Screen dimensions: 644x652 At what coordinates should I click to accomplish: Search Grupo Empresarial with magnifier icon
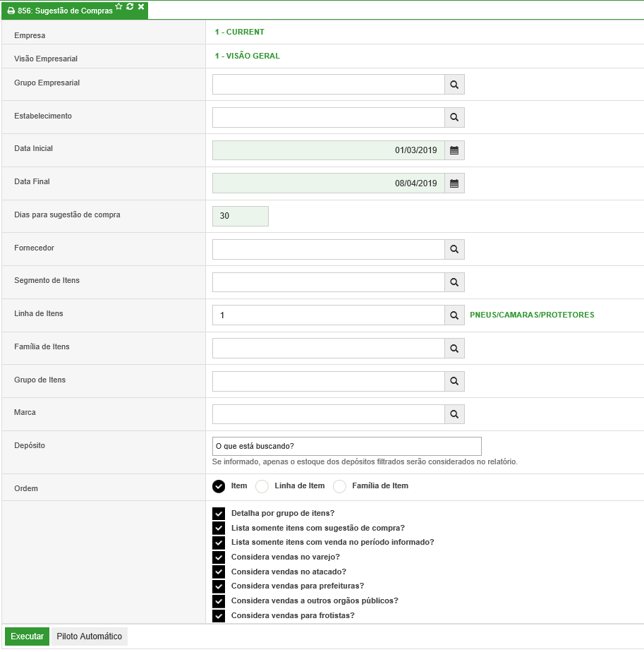pos(454,85)
